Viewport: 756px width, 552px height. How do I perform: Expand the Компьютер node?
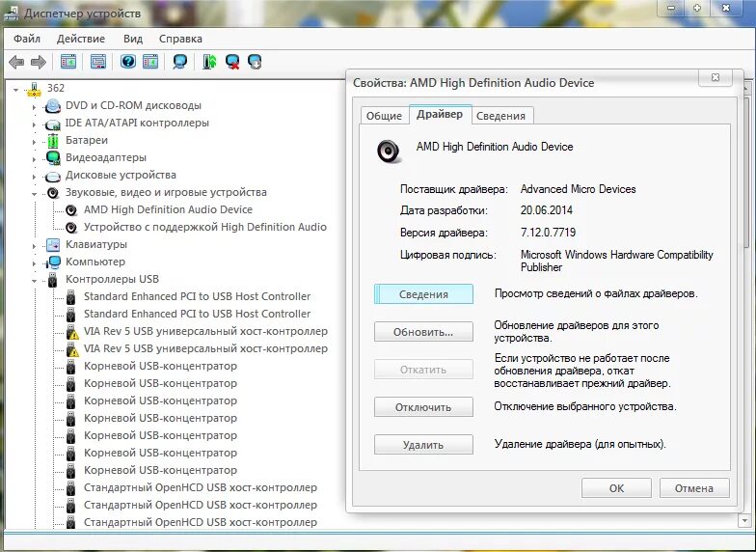pos(34,263)
